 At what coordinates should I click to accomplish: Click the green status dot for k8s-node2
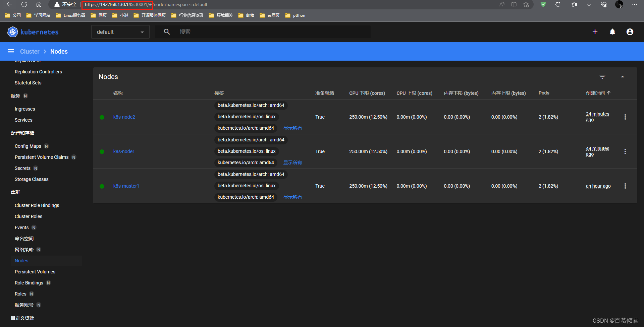(x=102, y=117)
